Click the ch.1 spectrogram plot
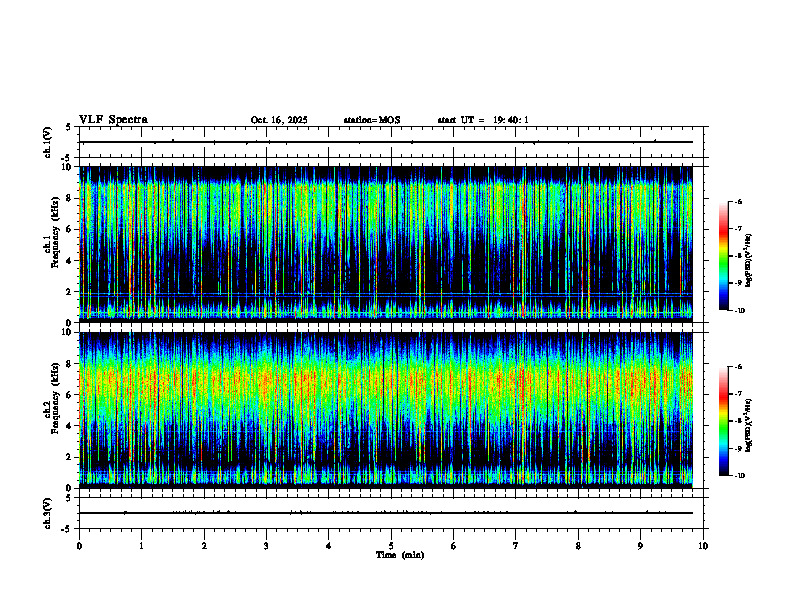792x612 pixels. (x=386, y=242)
